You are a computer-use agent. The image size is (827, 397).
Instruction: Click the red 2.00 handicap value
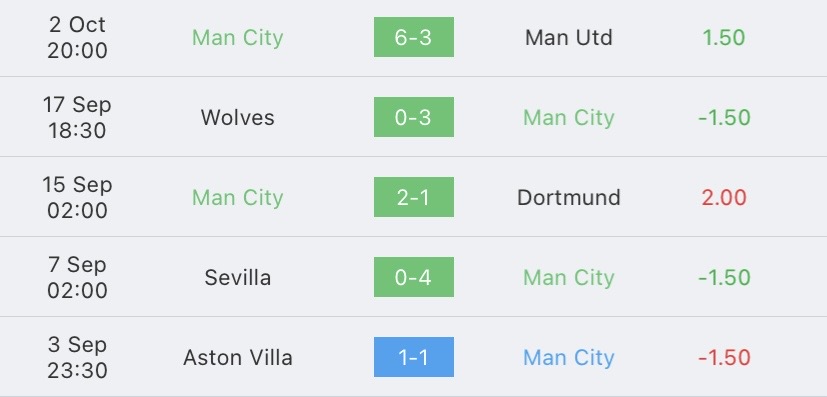coord(724,198)
